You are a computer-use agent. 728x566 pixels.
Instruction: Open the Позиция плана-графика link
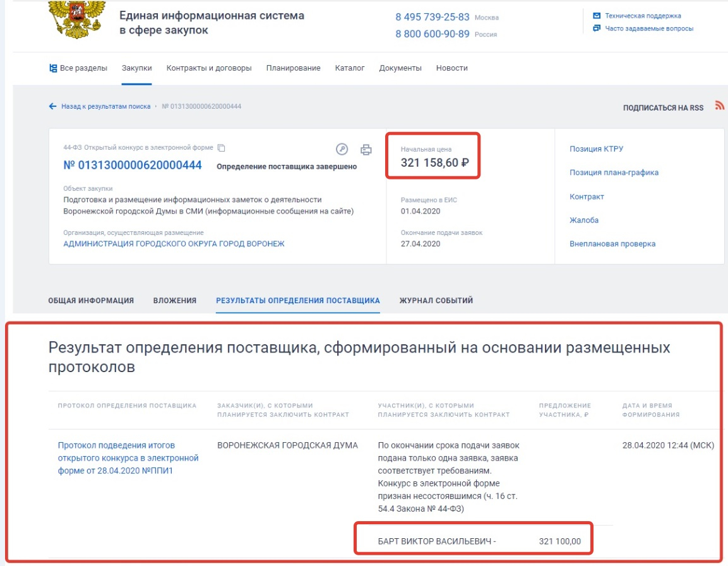click(614, 172)
